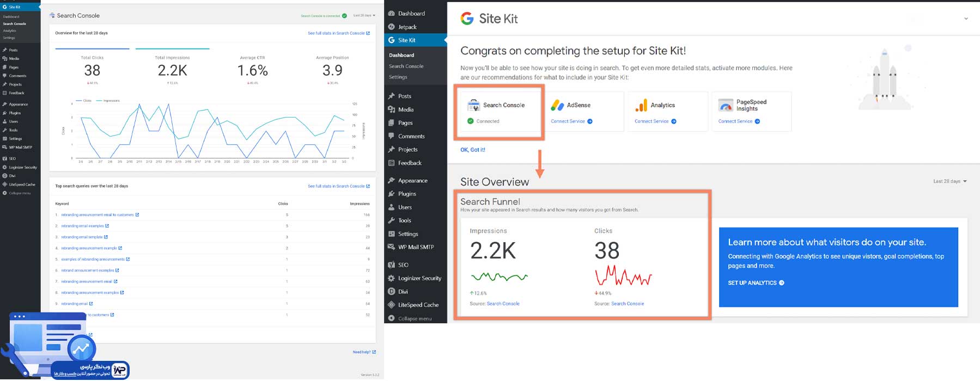Click Media icon in right sidebar
Viewport: 980px width, 381px height.
(391, 109)
